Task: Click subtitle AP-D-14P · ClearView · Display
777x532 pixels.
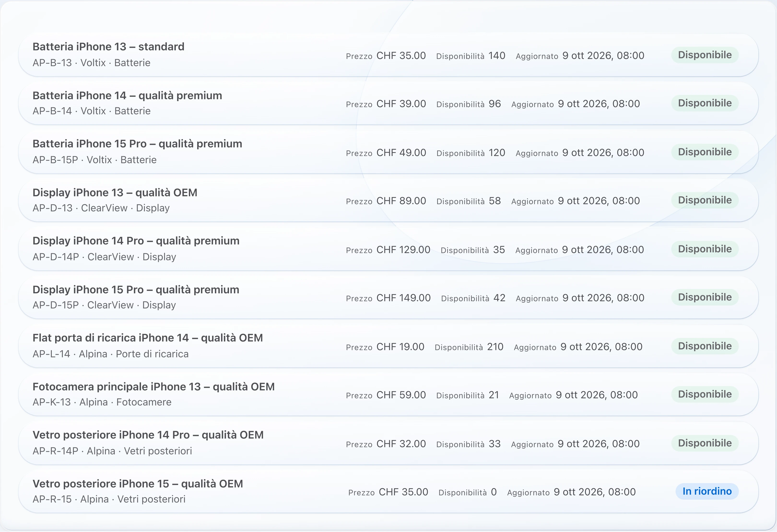Action: point(104,257)
